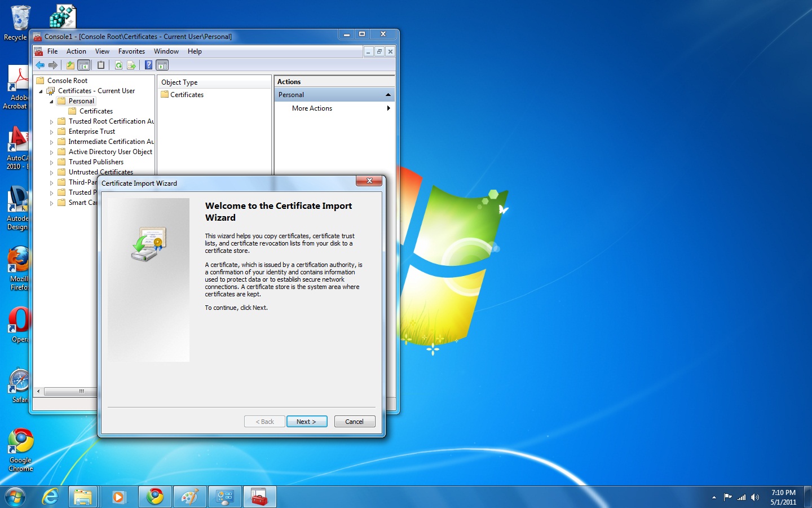Click the taskbar clock showing 7:10 PM

click(783, 497)
